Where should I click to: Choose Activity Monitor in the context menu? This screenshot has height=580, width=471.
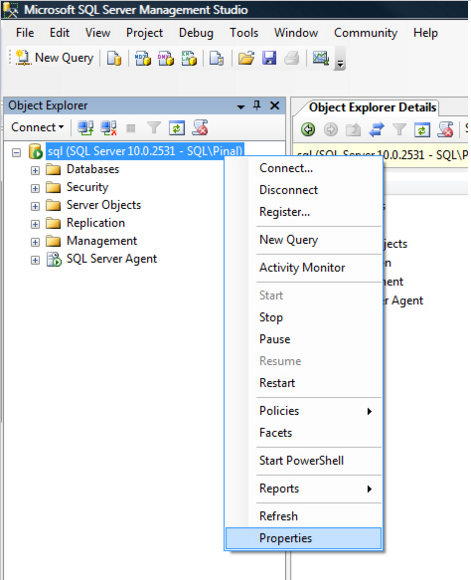[303, 268]
